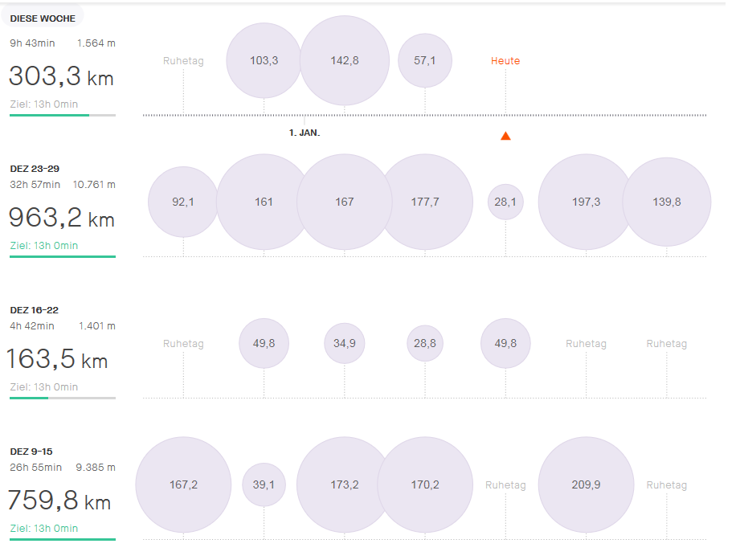Open the 209,9 km activity bubble

[586, 484]
